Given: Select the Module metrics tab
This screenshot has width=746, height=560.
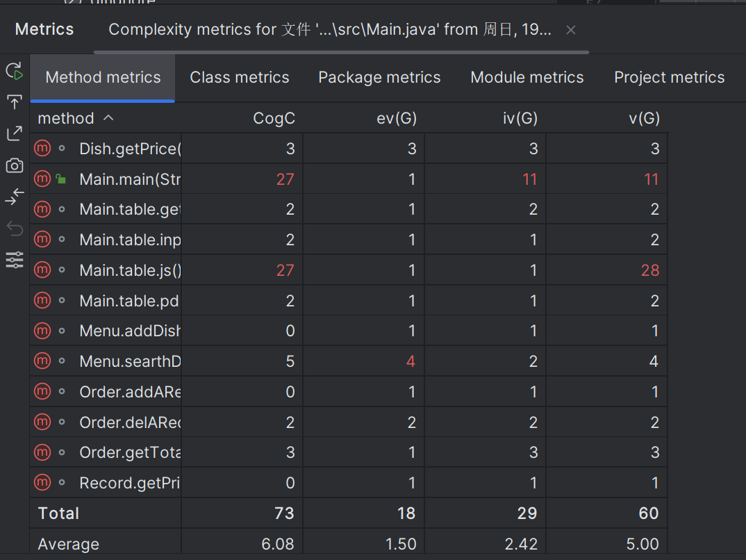Looking at the screenshot, I should tap(527, 77).
